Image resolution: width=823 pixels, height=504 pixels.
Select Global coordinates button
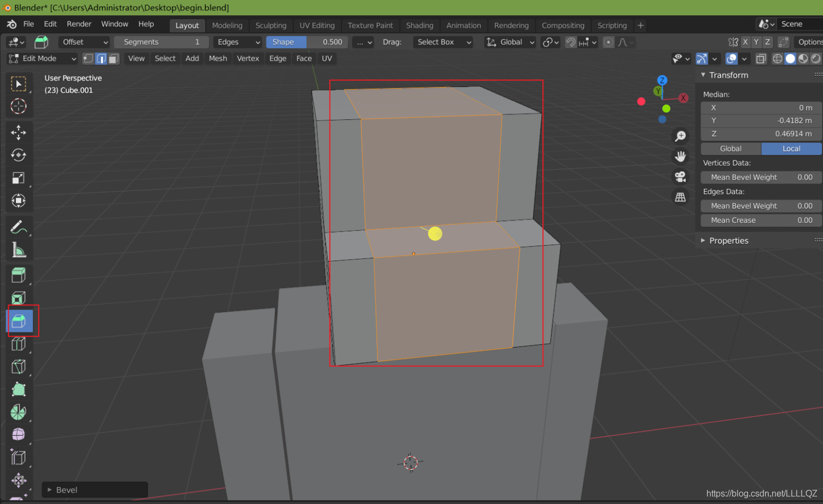731,149
